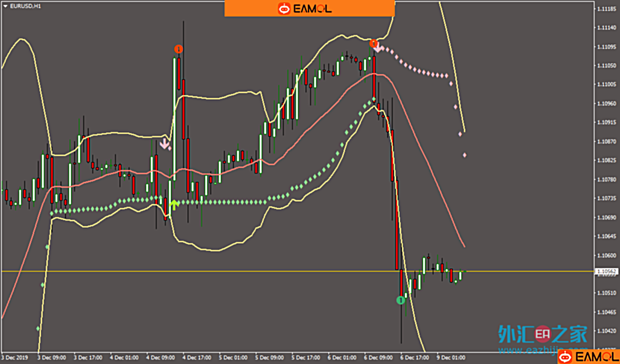Viewport: 620px width, 364px height.
Task: Click the 1.10420 price axis label
Action: tap(606, 331)
